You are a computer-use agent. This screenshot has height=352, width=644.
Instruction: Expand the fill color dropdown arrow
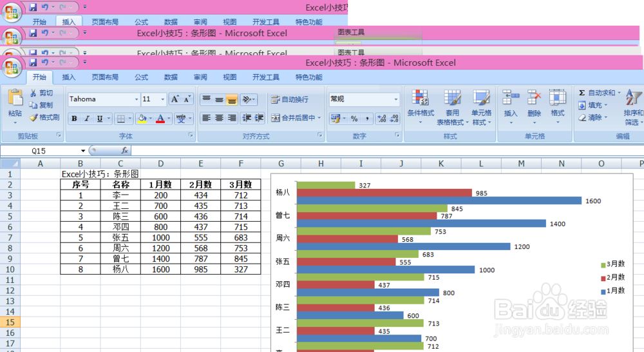[x=150, y=119]
